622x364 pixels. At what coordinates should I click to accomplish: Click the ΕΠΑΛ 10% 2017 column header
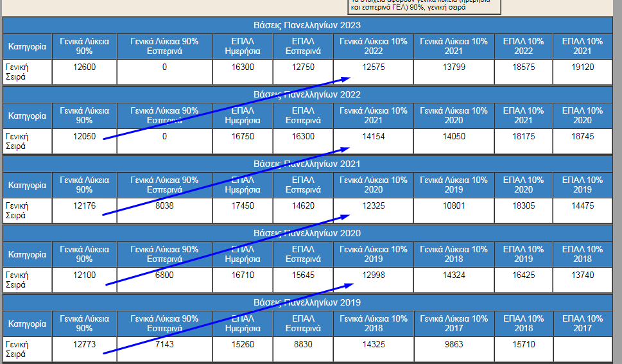tap(582, 324)
